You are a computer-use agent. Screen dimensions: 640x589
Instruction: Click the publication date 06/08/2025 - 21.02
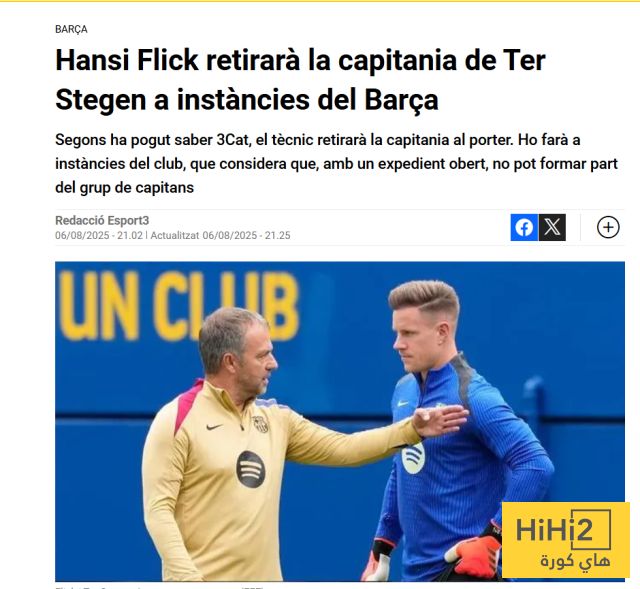(x=99, y=236)
